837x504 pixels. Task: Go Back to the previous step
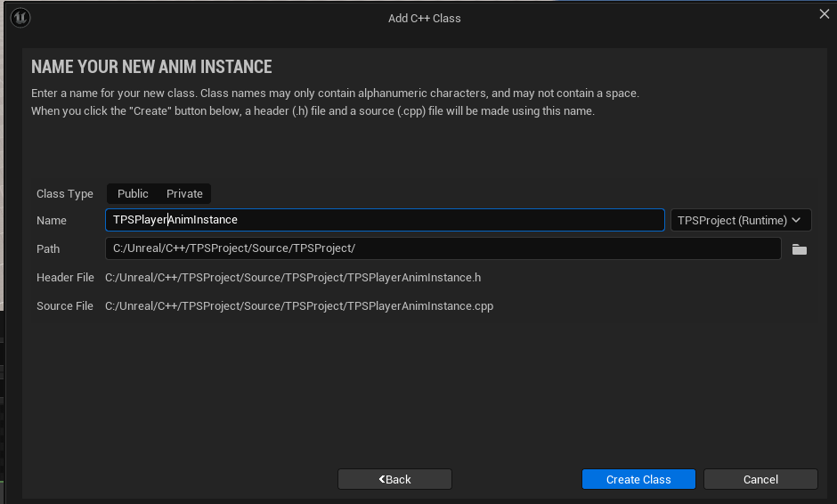pos(395,479)
